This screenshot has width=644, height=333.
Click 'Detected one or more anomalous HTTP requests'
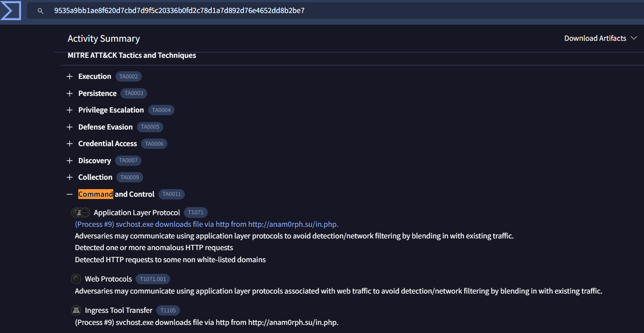tap(154, 247)
